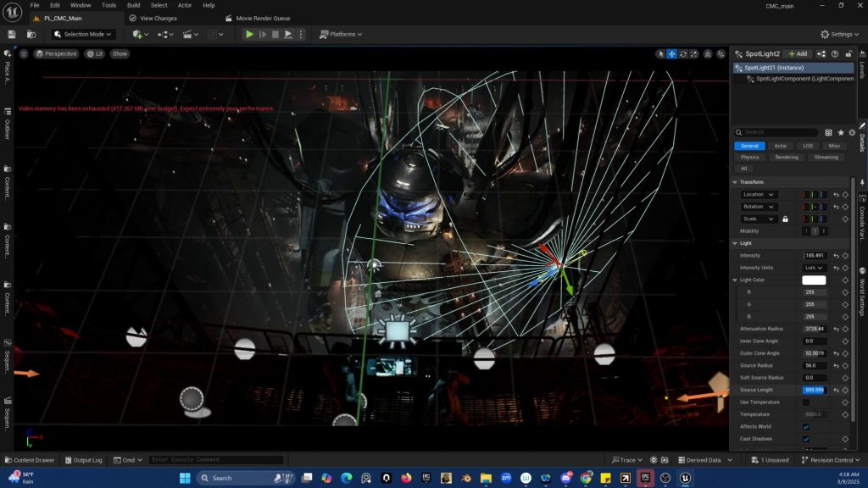Lock the Details panel selection
Viewport: 868px width, 488px height.
click(x=848, y=53)
